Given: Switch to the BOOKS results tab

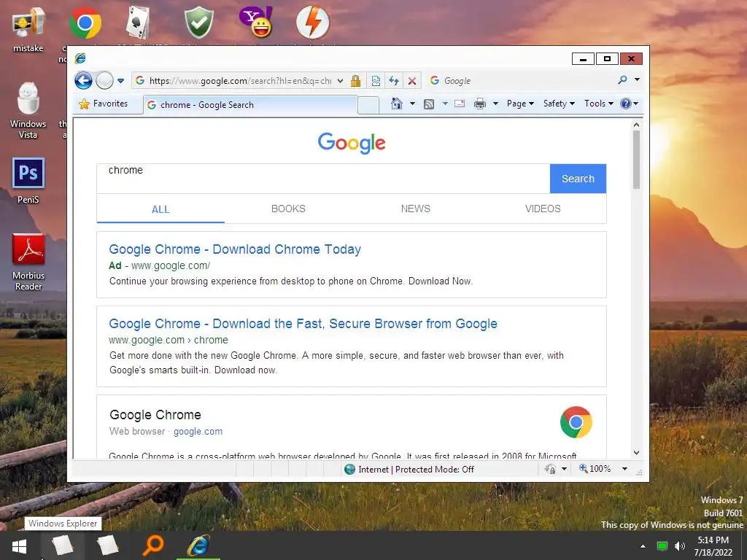Looking at the screenshot, I should [x=288, y=209].
